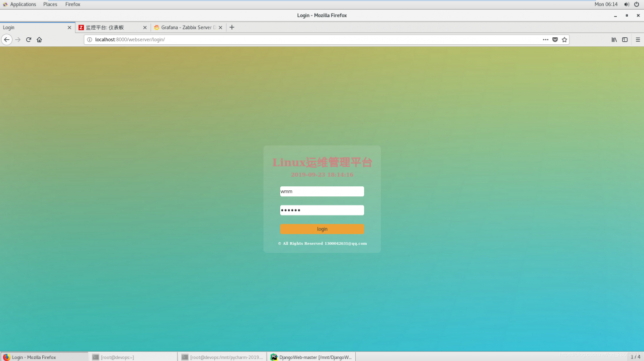The height and width of the screenshot is (361, 644).
Task: Click the workspace switcher showing 1 / 4
Action: (x=635, y=356)
